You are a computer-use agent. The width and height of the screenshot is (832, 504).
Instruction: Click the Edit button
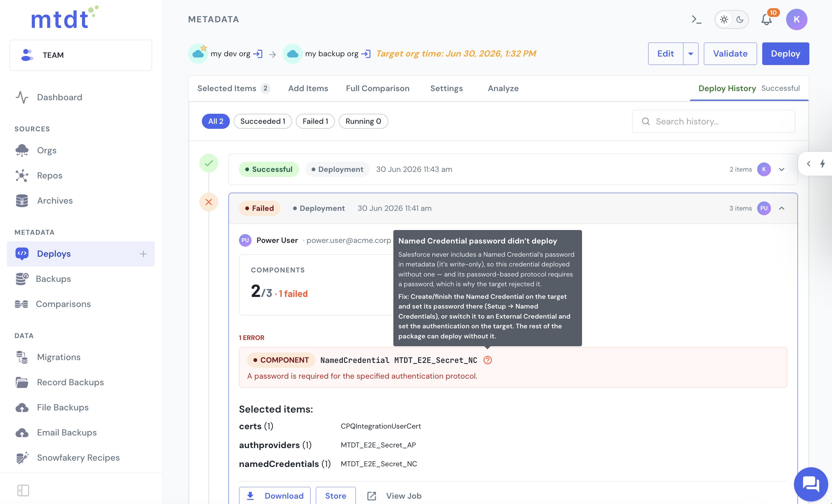(666, 54)
